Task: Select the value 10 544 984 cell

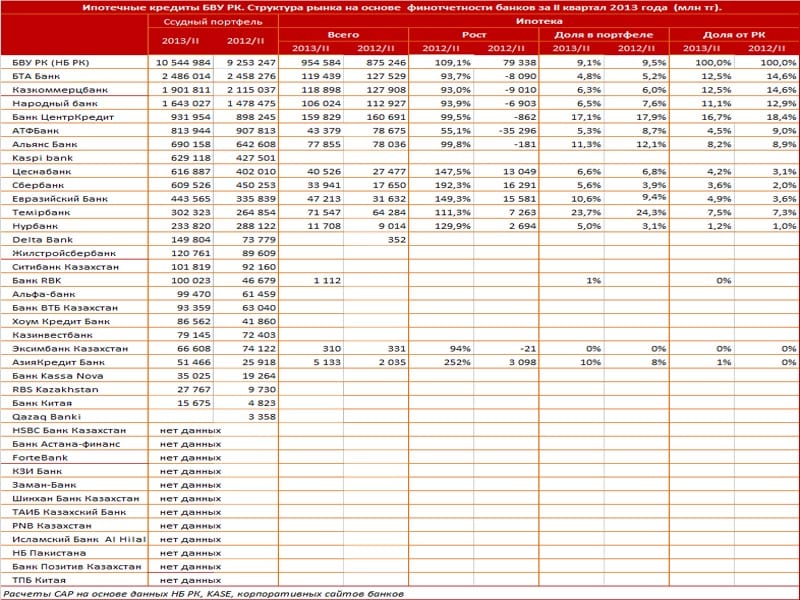Action: (181, 63)
